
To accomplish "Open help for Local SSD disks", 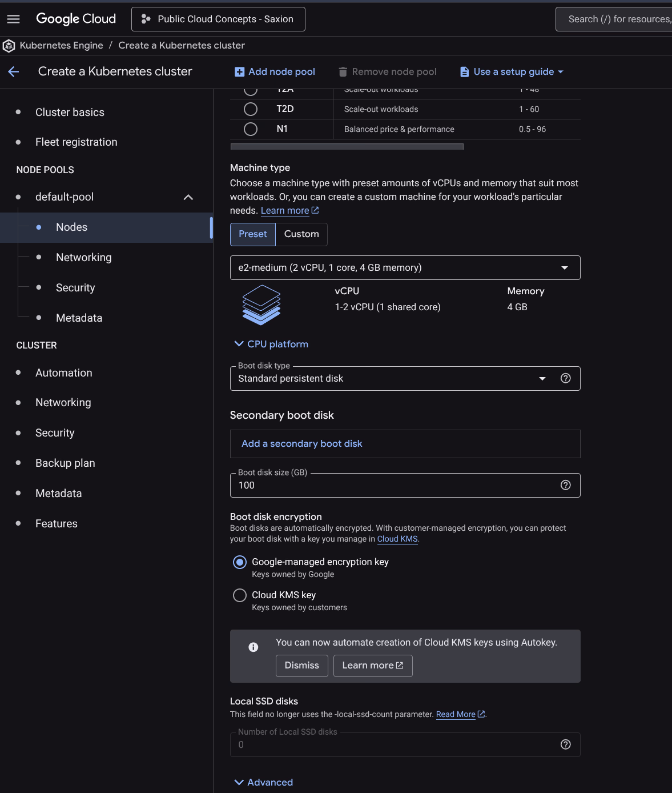I will 565,744.
